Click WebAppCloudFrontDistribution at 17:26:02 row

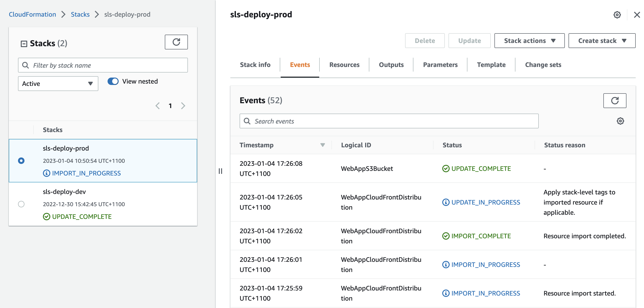click(381, 236)
